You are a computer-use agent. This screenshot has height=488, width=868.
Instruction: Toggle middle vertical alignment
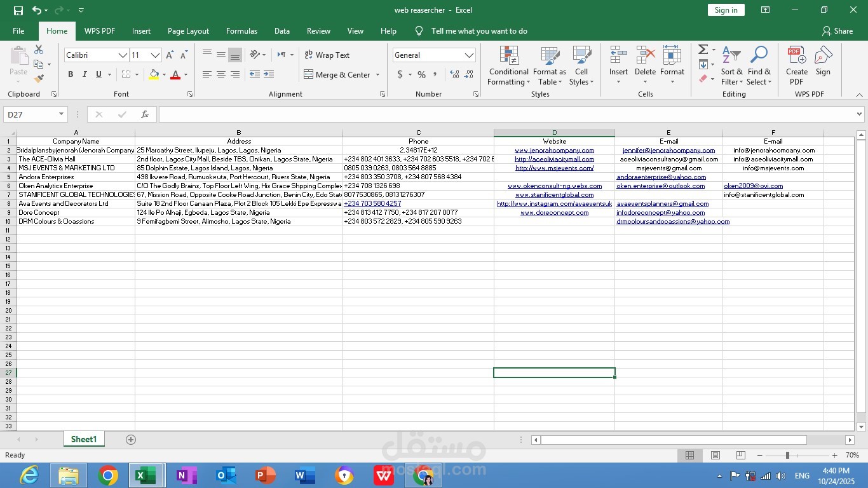point(221,55)
